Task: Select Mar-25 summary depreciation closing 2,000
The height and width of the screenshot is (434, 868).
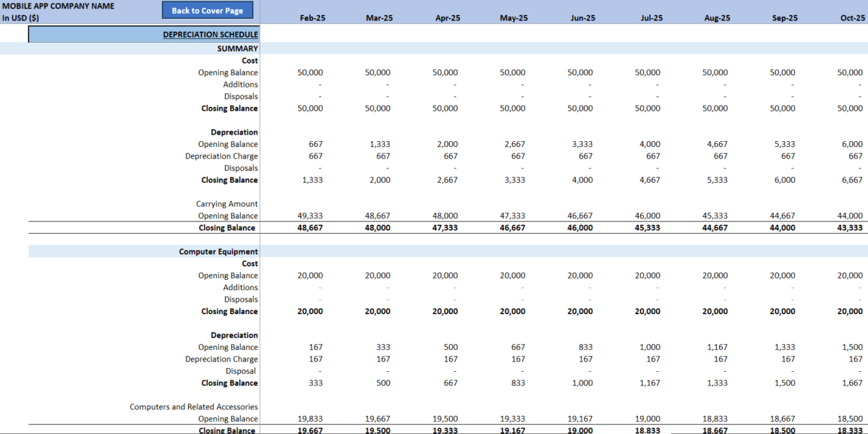Action: [x=379, y=180]
